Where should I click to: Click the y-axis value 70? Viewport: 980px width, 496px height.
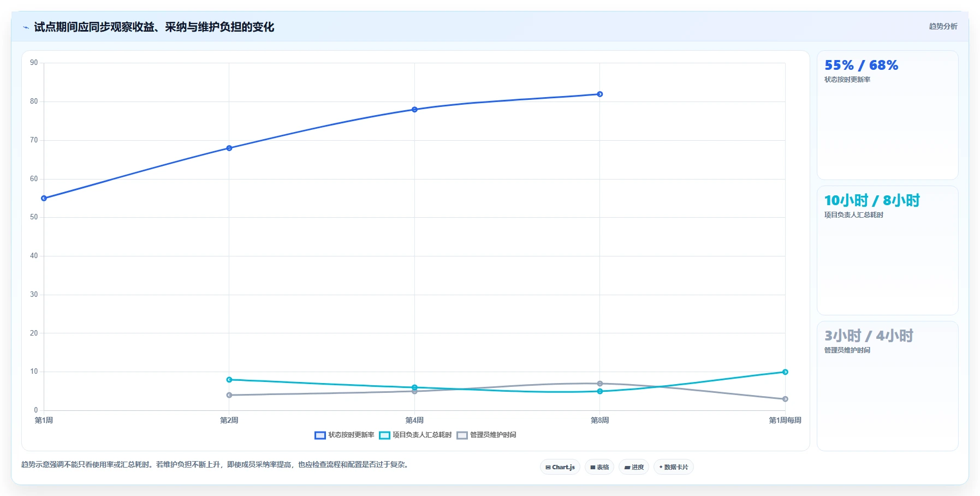(34, 140)
